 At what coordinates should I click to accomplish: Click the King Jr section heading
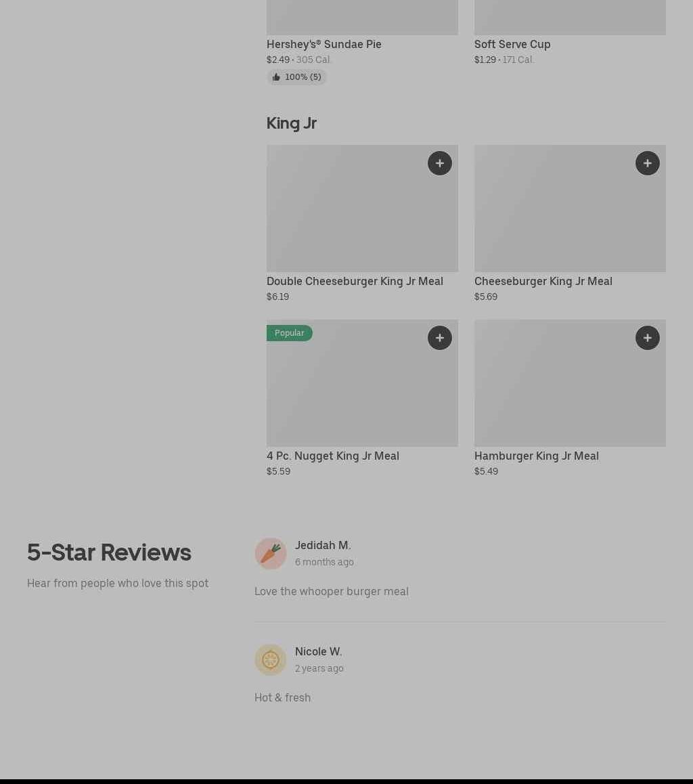292,123
